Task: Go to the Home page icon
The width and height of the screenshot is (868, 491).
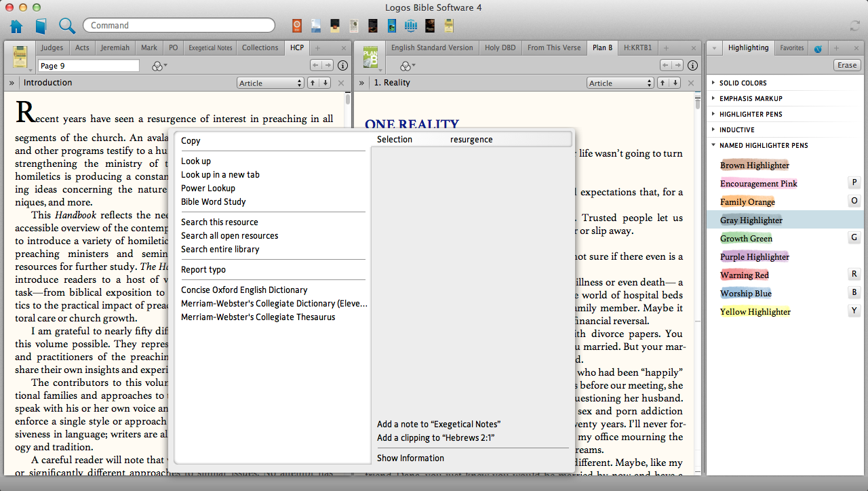Action: (16, 26)
